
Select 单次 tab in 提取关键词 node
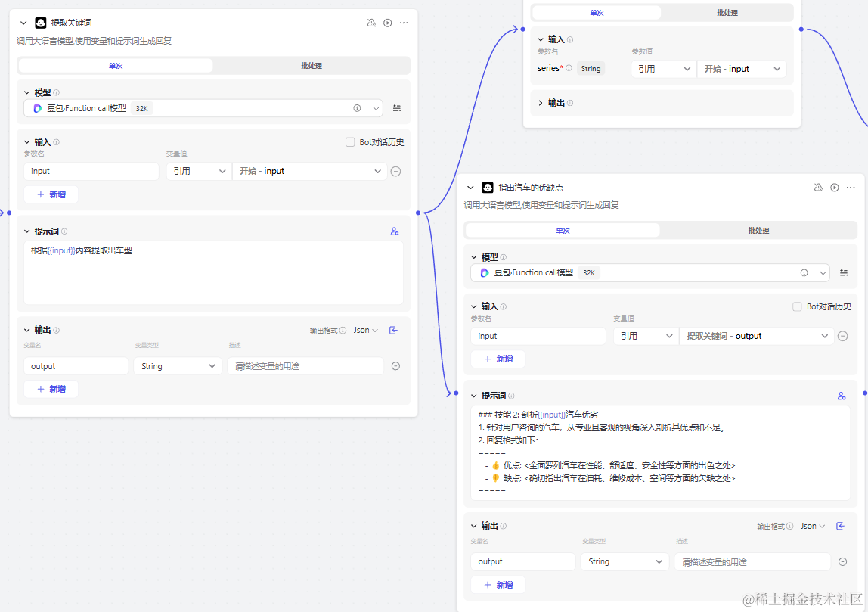coord(116,65)
